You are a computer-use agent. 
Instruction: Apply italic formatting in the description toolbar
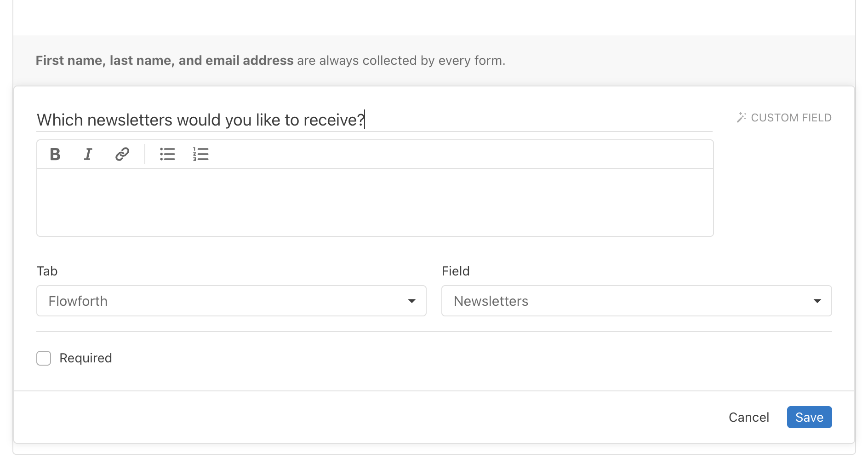(88, 155)
